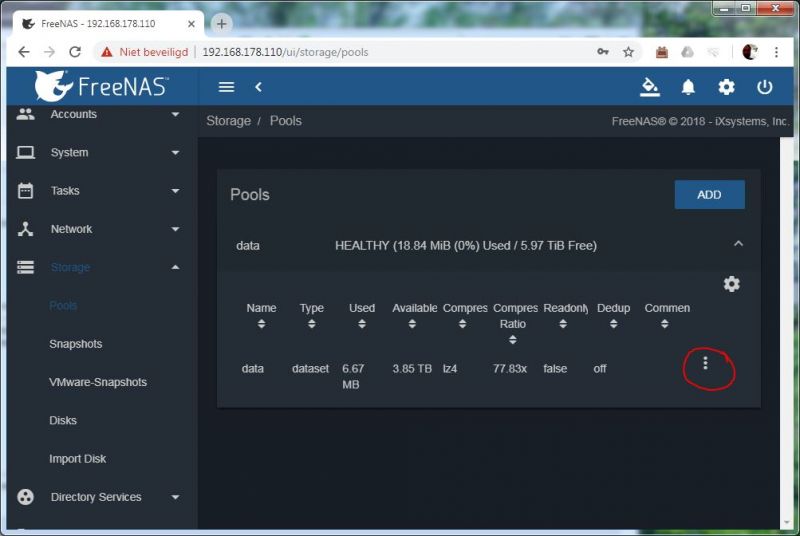800x536 pixels.
Task: Click the page vertical scrollbar
Action: coord(786,331)
